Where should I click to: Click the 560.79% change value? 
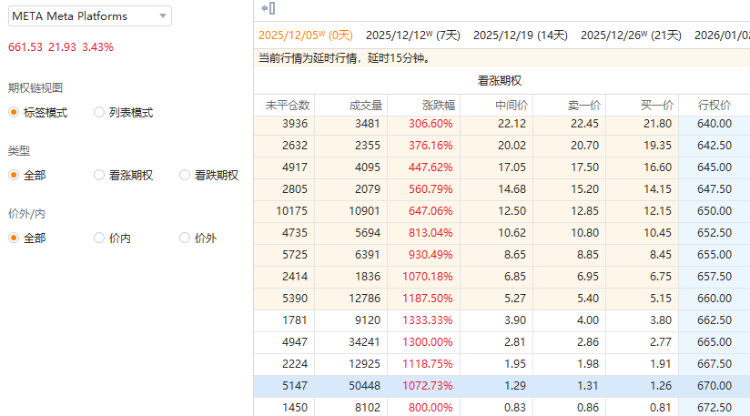430,189
